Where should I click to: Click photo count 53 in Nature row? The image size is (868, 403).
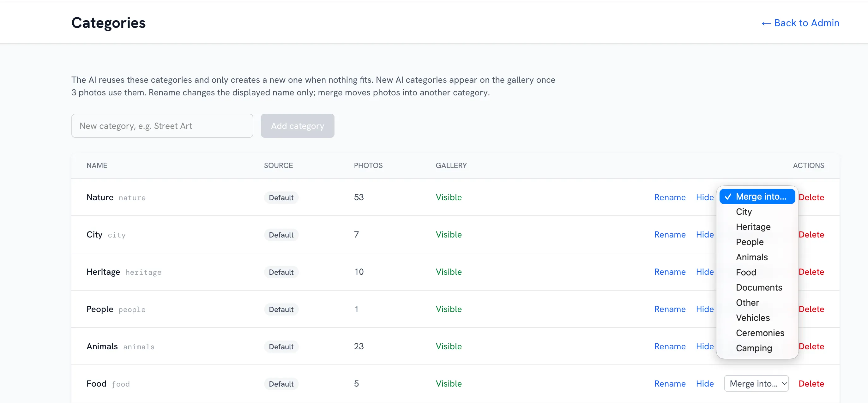click(359, 197)
